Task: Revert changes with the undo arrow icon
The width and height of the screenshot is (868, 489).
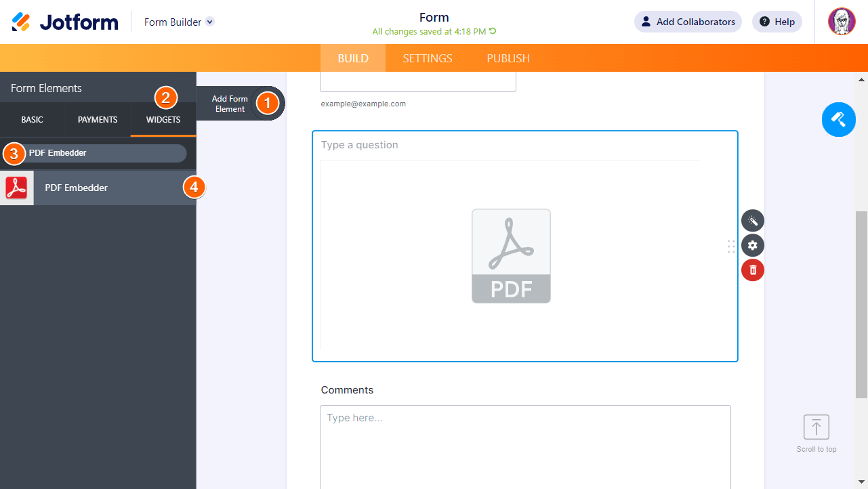Action: pos(493,31)
